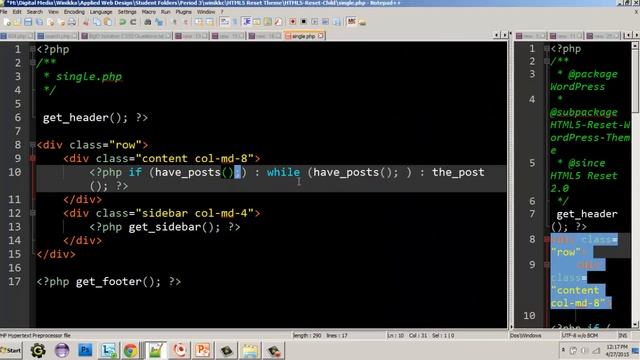Click the Close All toolbar icon

tap(61, 22)
